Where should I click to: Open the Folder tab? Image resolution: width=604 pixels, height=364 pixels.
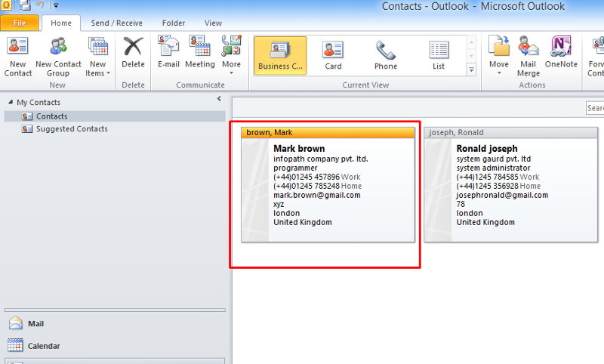click(174, 23)
